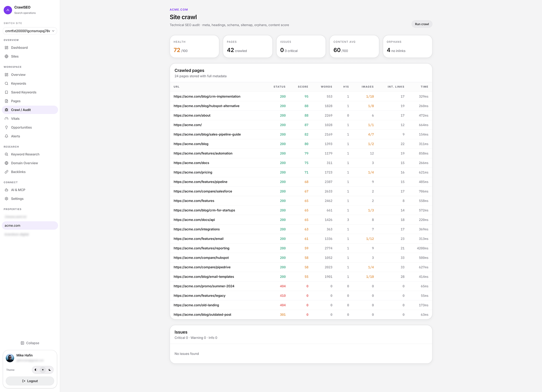The image size is (542, 392).
Task: Click the Content Avg card
Action: (354, 47)
